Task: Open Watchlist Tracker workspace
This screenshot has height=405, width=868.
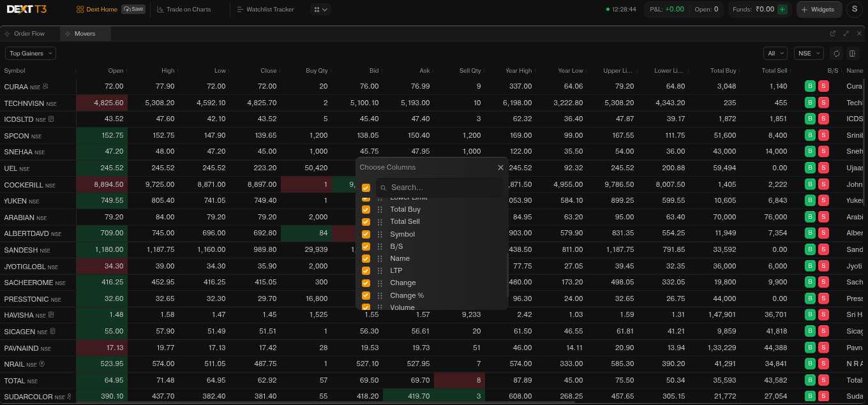Action: (266, 10)
